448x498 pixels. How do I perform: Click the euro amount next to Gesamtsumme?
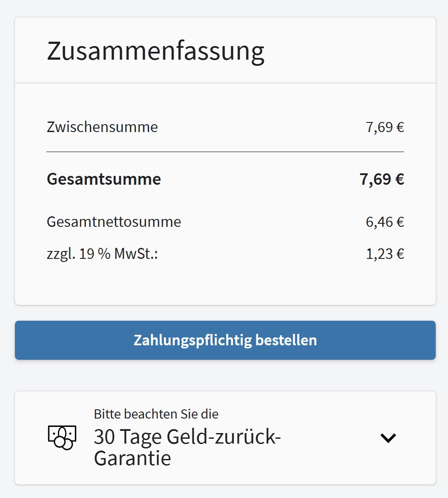coord(381,179)
